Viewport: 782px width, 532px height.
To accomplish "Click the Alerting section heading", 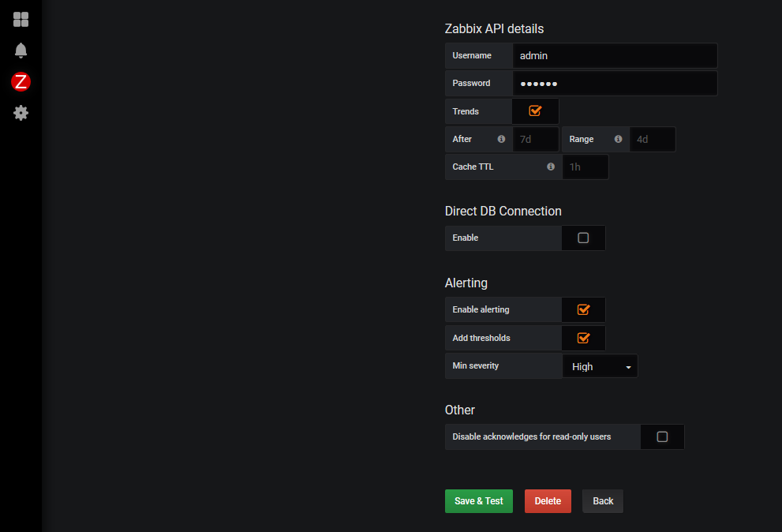I will click(466, 283).
